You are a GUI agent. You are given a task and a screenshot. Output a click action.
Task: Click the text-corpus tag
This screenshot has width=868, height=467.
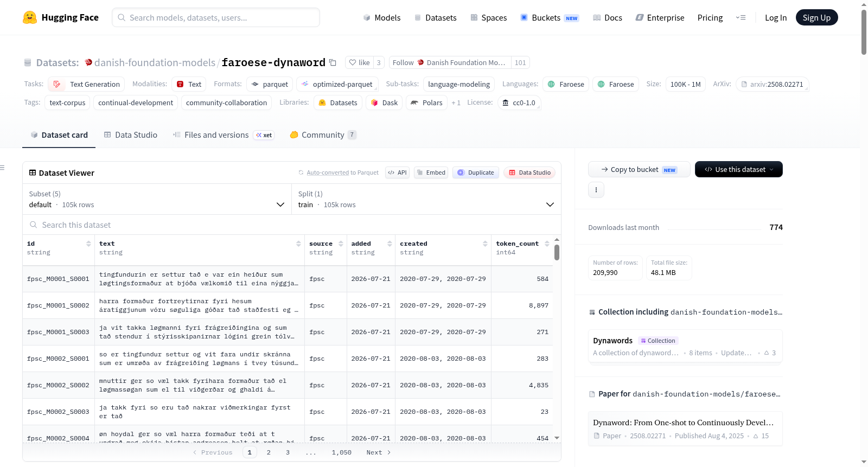[67, 103]
